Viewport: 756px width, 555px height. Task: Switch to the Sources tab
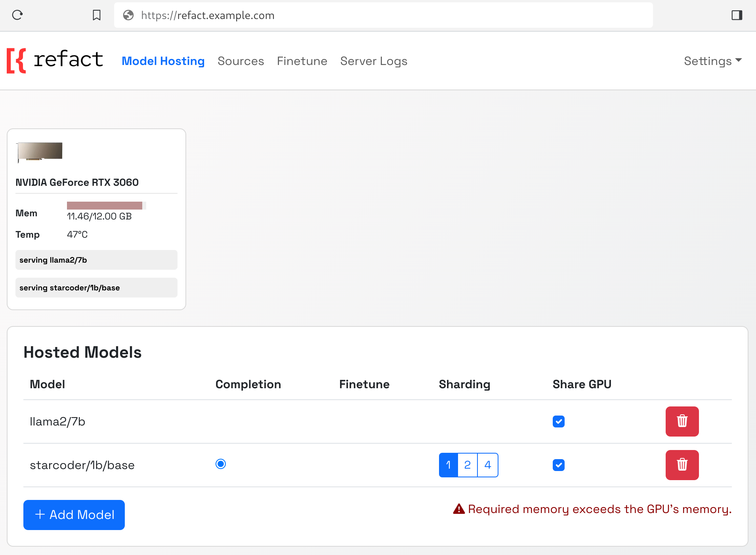(241, 61)
